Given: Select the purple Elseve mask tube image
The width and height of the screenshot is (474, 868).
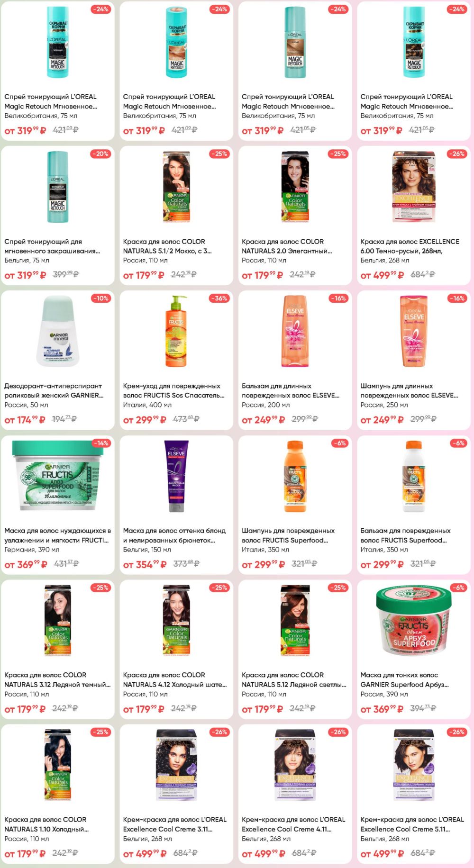Looking at the screenshot, I should (176, 476).
